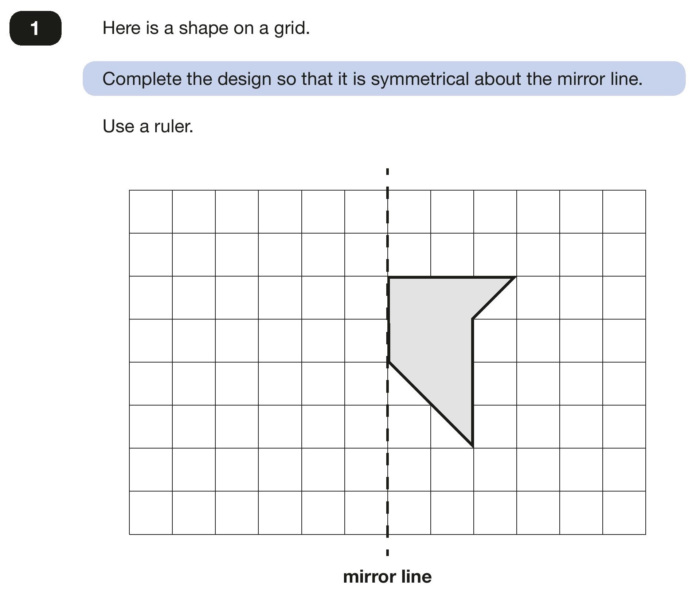
Task: Click the top-right square of the grid
Action: click(x=624, y=212)
